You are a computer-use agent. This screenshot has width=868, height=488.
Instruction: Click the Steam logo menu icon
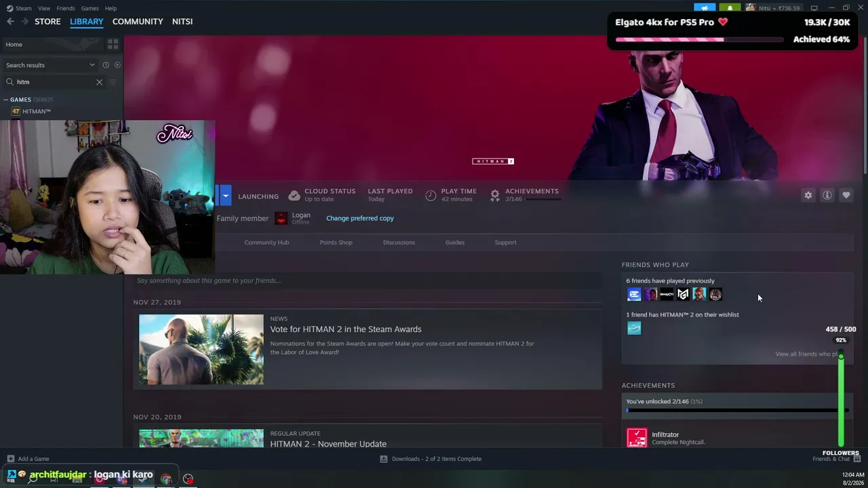(x=9, y=8)
